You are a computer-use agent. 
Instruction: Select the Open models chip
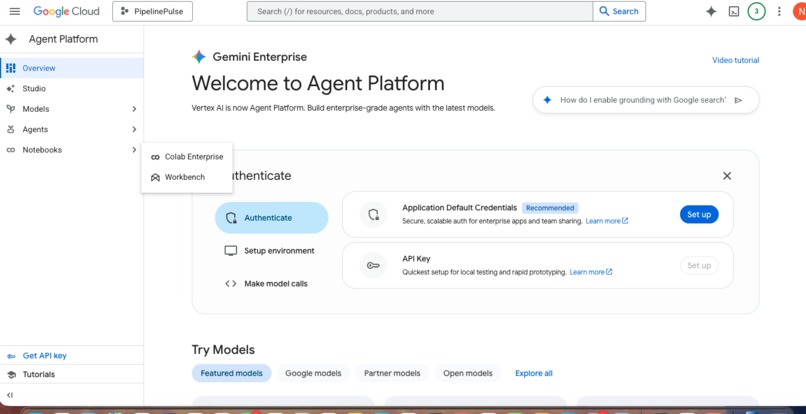click(468, 373)
